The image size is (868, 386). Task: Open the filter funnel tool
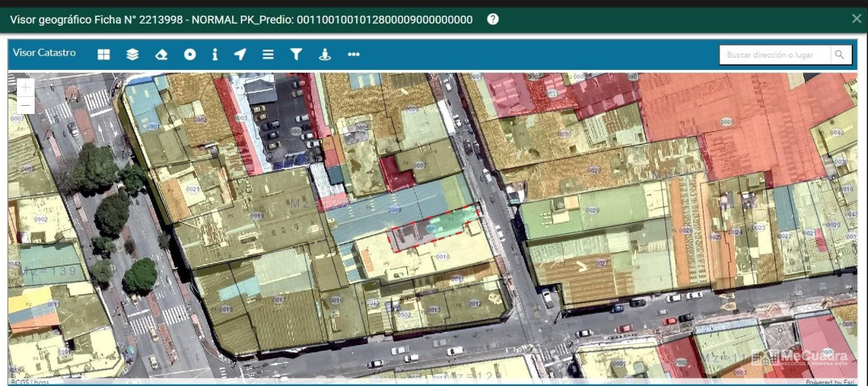[296, 54]
